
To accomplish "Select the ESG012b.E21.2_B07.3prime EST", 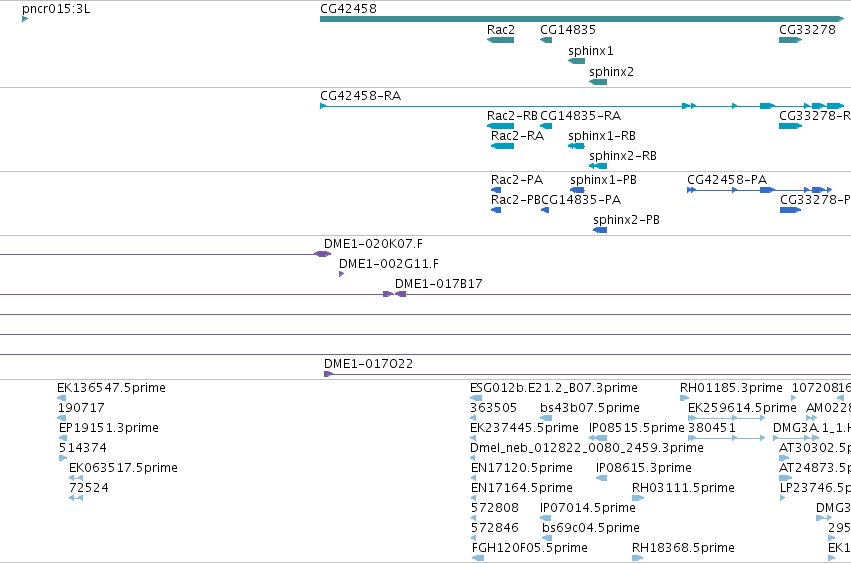I will coord(476,398).
